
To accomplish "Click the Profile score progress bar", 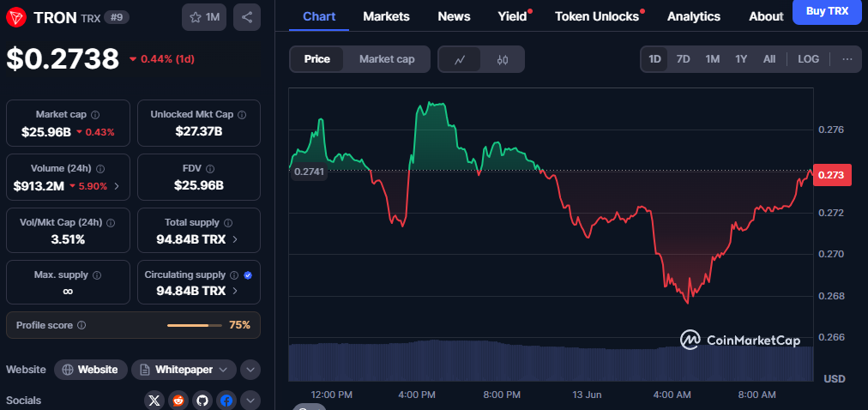I will 195,325.
